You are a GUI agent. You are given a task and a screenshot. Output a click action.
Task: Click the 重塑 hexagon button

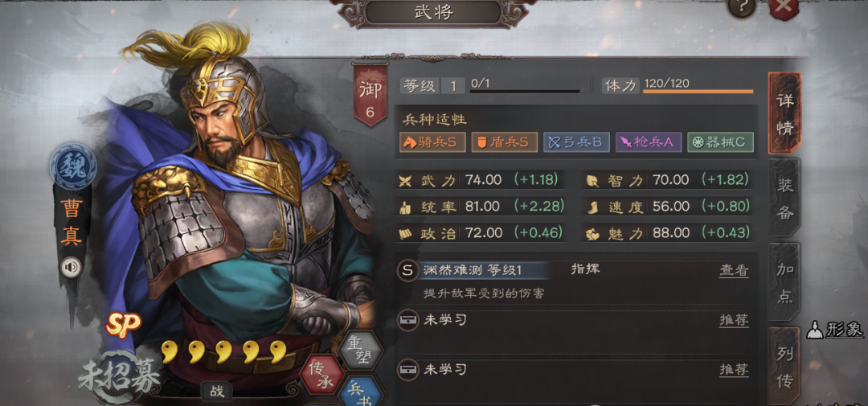tap(360, 350)
